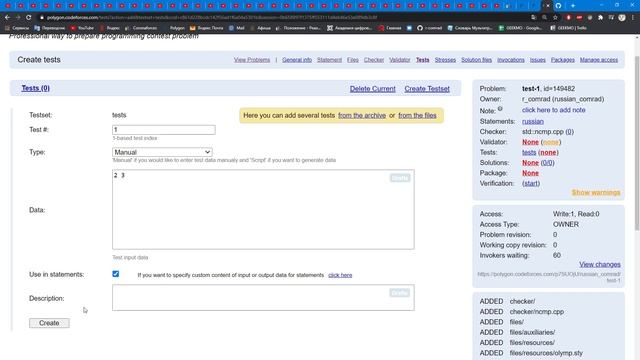Click the browser forward arrow

click(18, 18)
